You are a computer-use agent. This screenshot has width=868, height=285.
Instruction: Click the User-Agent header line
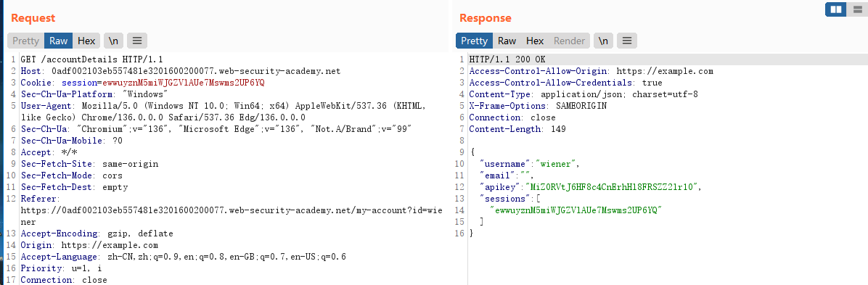pyautogui.click(x=223, y=111)
